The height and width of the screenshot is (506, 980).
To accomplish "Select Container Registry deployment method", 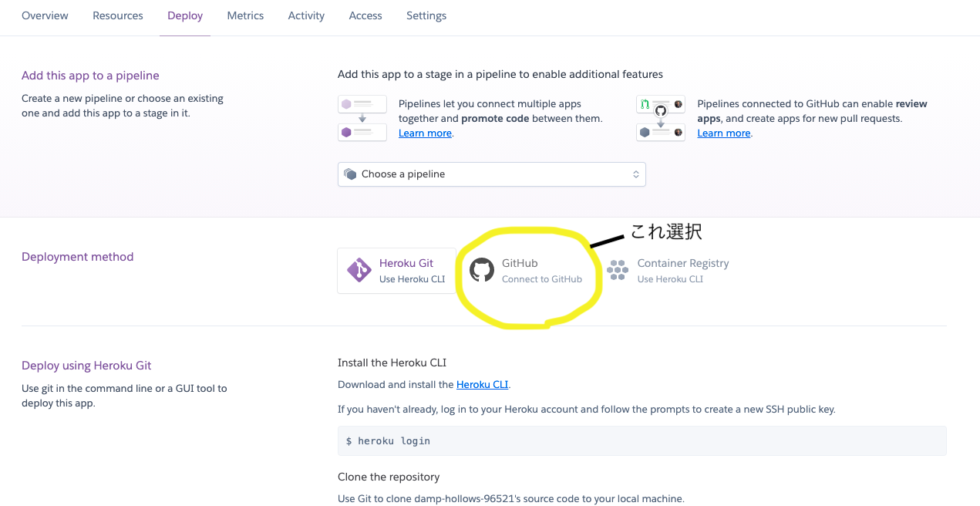I will pos(668,271).
